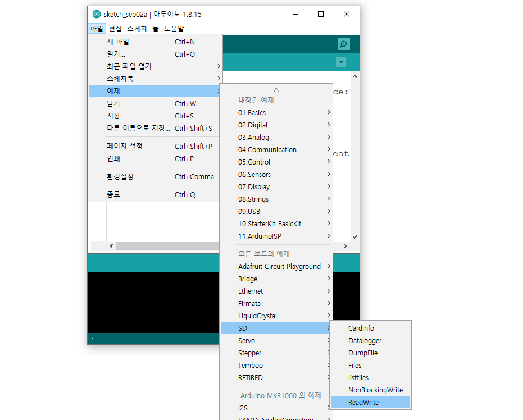Open 10.StarterKit_BasicKit submenu
This screenshot has width=523, height=420.
point(276,223)
